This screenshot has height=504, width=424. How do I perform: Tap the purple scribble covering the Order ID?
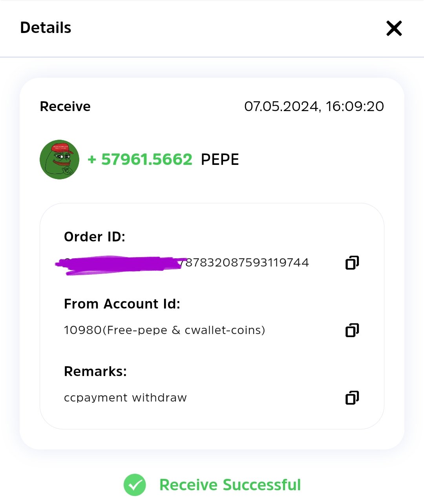click(x=121, y=265)
